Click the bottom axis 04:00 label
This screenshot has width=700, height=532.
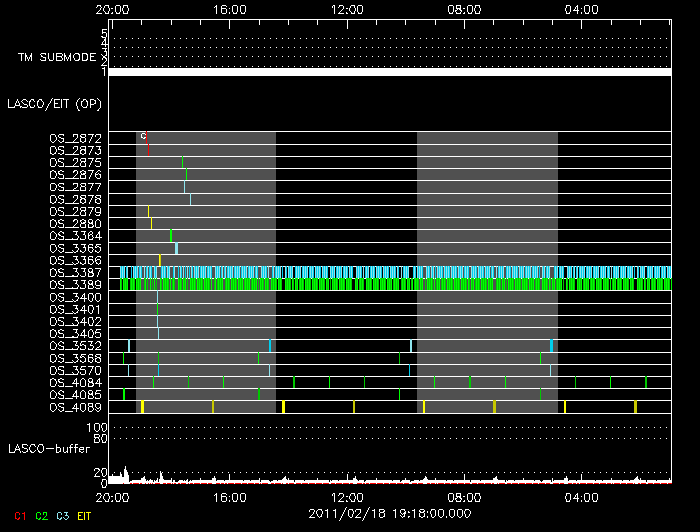(581, 497)
